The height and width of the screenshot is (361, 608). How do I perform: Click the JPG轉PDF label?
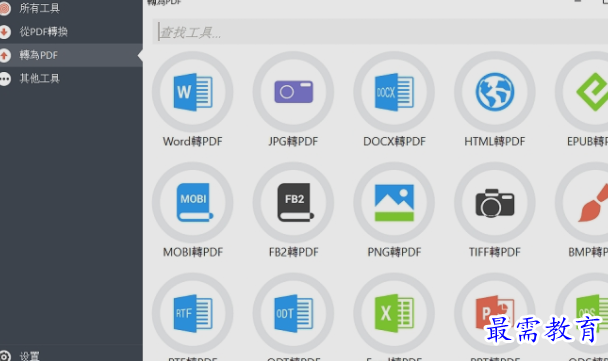[293, 142]
